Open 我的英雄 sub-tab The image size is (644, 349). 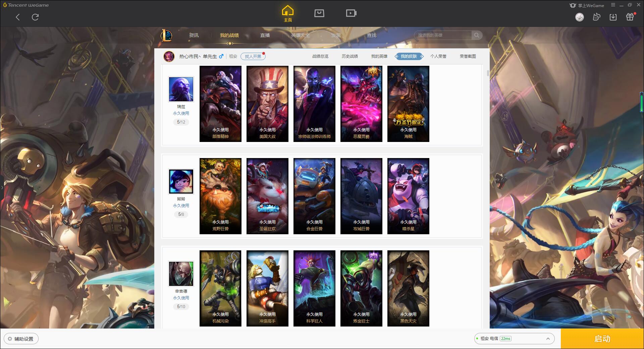click(x=379, y=56)
